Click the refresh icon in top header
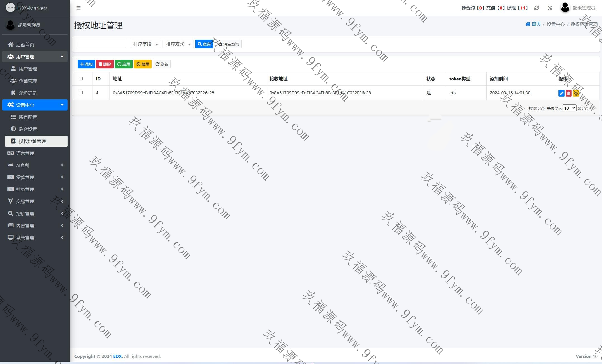Viewport: 602px width, 364px height. tap(536, 8)
